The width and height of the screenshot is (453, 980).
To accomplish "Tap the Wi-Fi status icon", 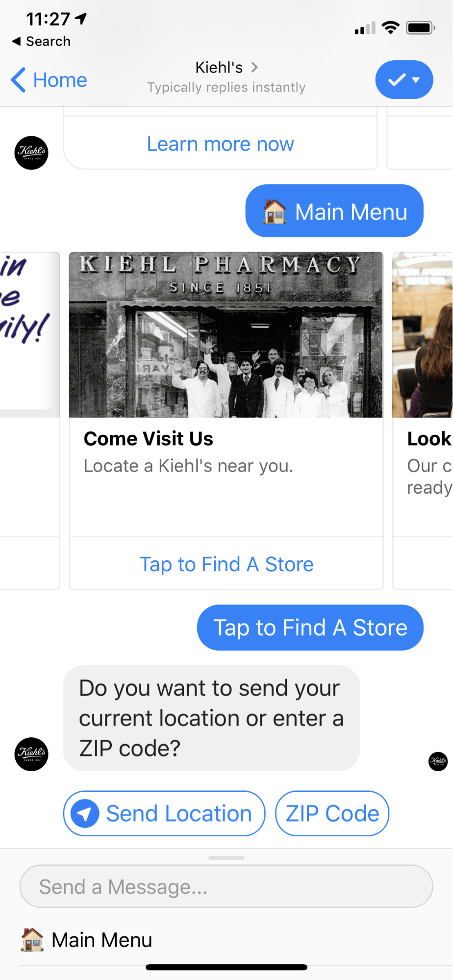I will tap(390, 28).
